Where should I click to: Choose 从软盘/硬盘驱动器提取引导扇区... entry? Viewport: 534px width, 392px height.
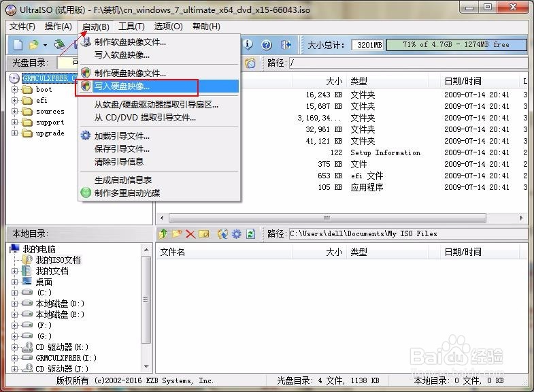coord(159,105)
